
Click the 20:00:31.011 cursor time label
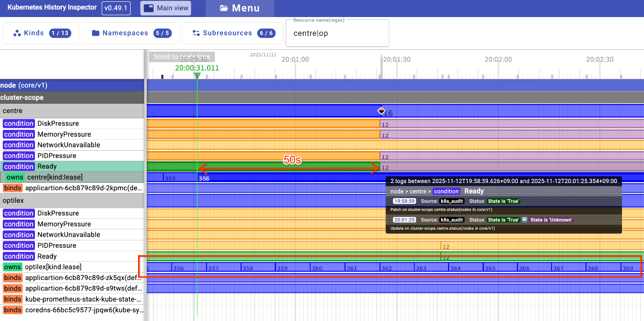197,68
